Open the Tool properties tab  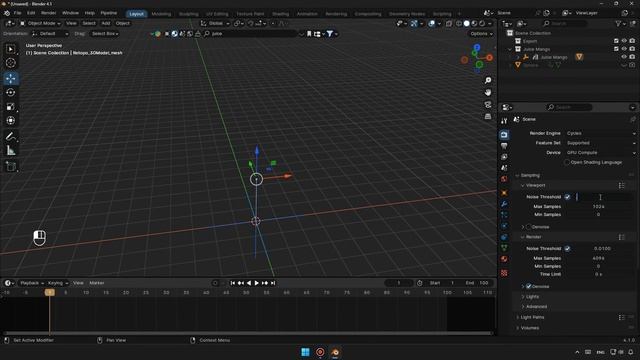click(x=504, y=121)
